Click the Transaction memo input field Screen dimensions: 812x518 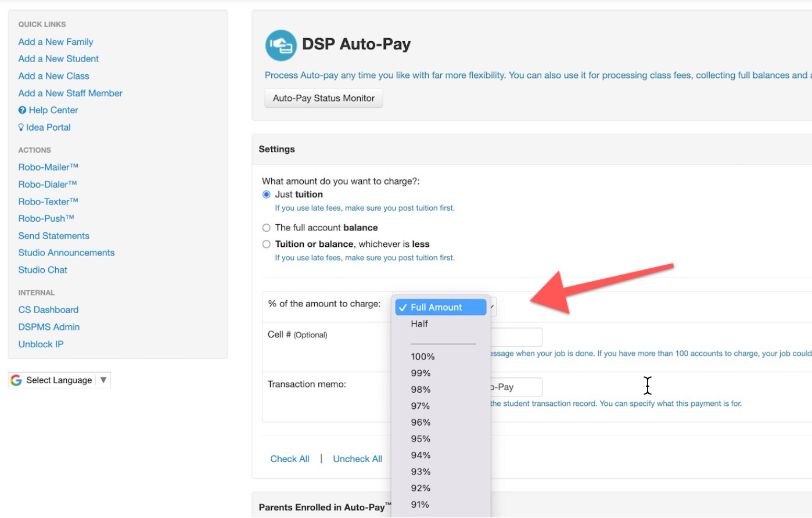click(516, 387)
